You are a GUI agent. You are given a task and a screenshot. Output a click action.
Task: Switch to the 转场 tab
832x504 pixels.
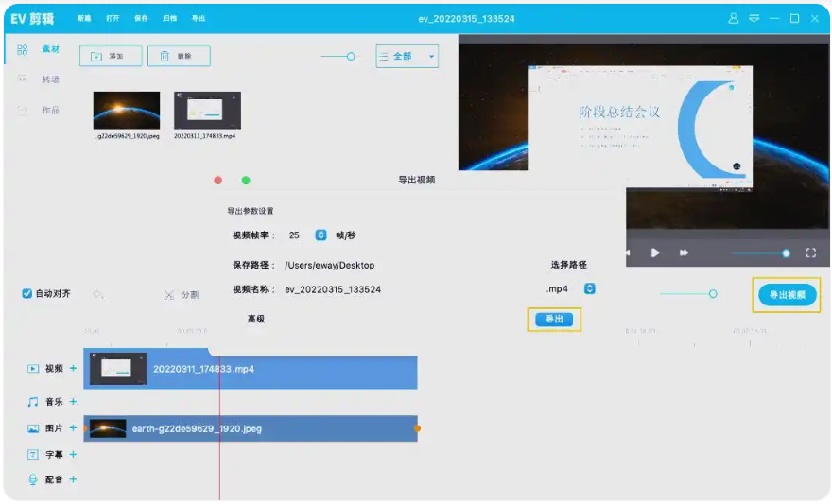point(51,79)
